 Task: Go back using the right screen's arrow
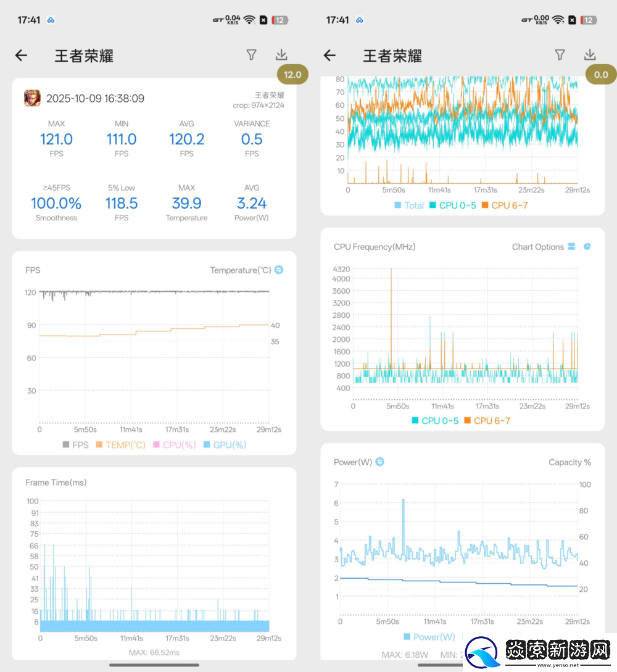tap(330, 56)
